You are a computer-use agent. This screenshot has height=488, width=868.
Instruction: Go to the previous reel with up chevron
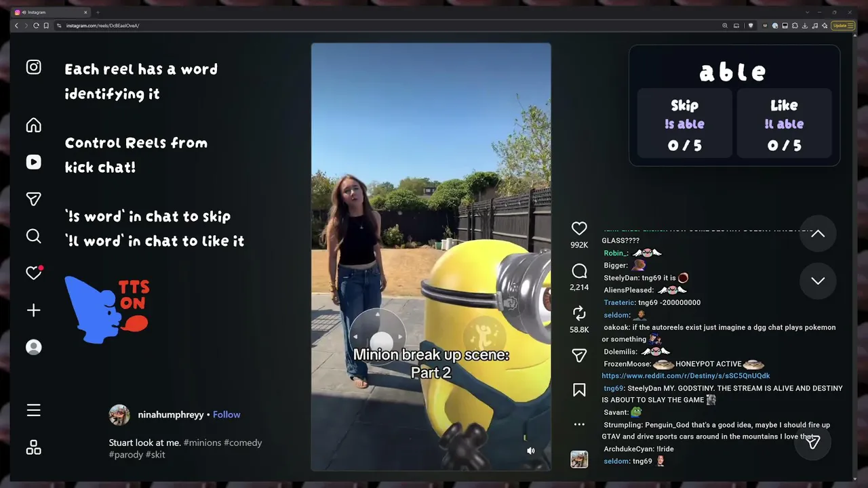coord(818,233)
